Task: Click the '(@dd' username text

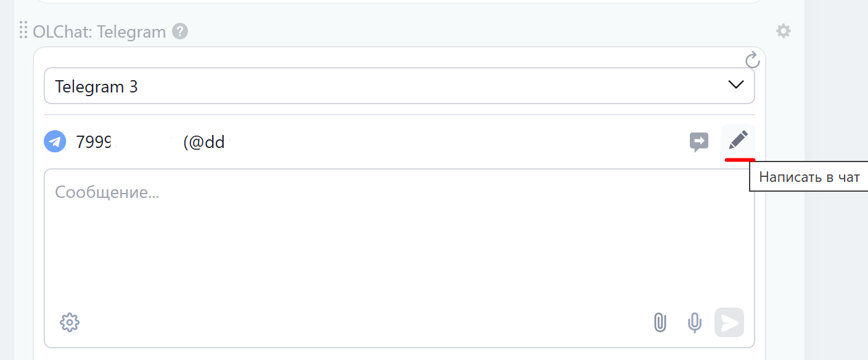Action: [x=203, y=142]
